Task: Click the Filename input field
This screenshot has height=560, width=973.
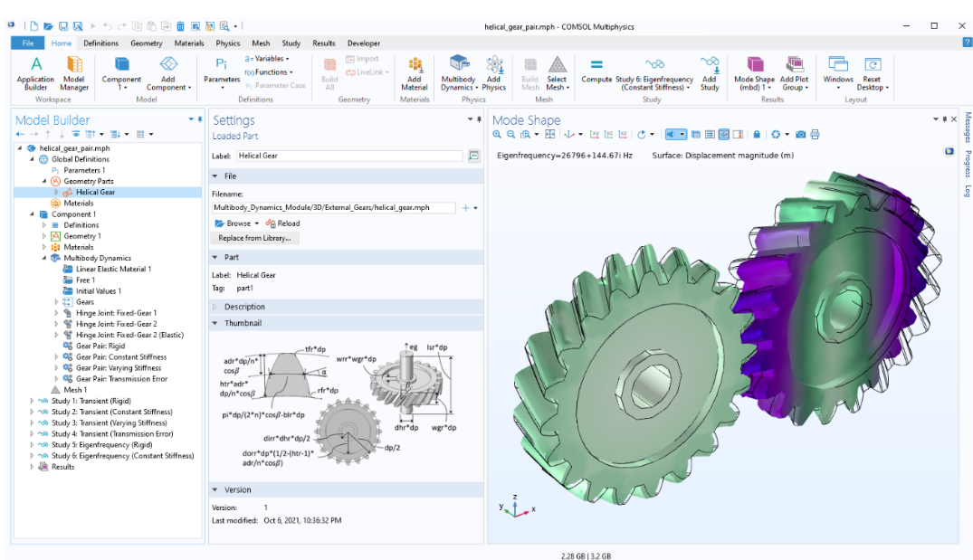Action: [334, 208]
